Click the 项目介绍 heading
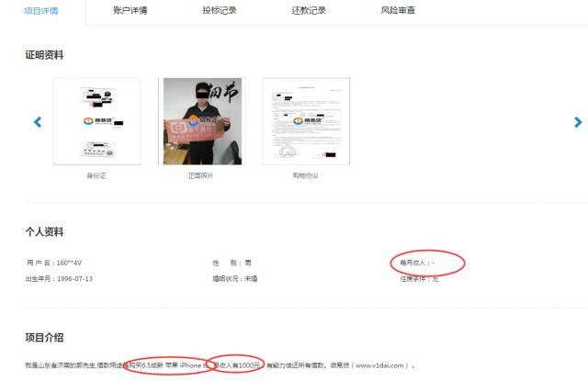The height and width of the screenshot is (381, 588). coord(44,338)
